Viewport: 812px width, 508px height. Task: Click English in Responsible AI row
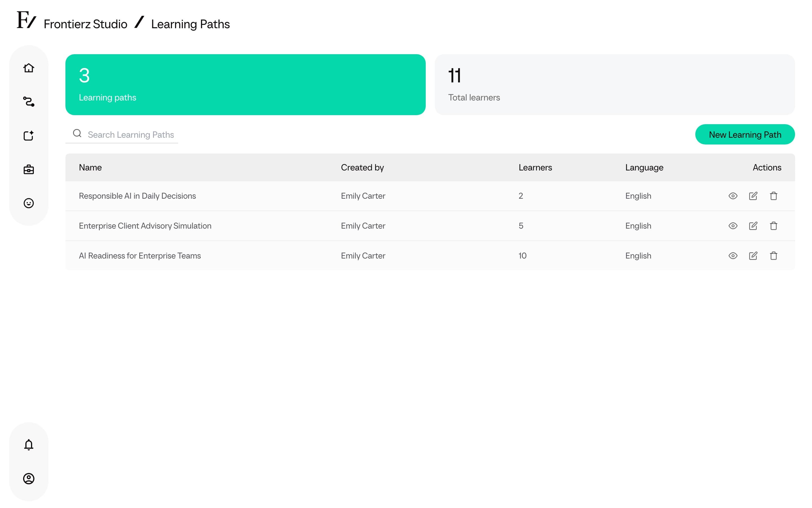click(638, 196)
